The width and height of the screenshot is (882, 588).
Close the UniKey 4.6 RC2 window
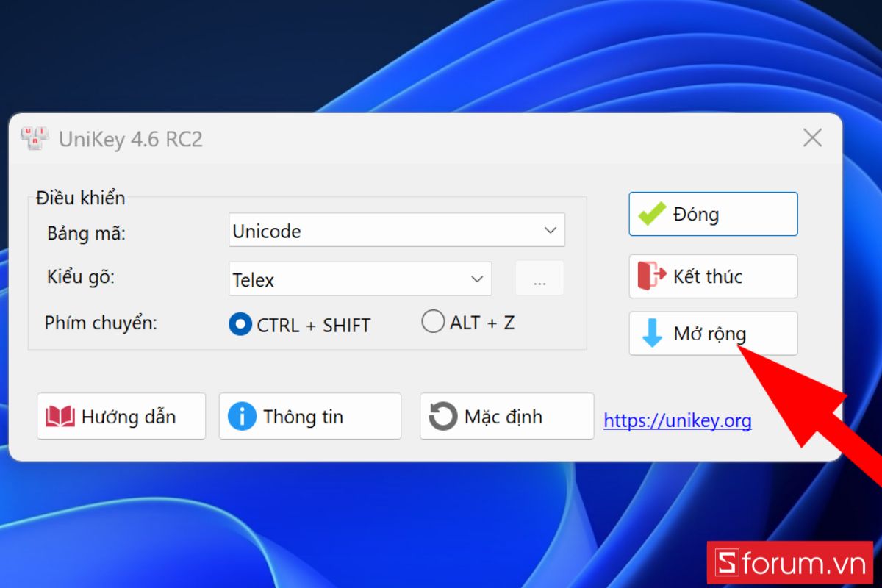[812, 137]
